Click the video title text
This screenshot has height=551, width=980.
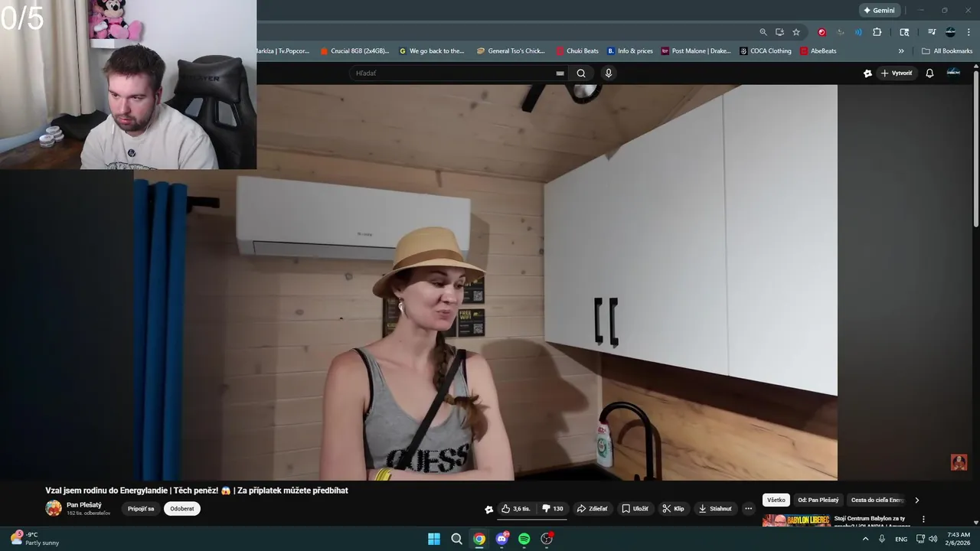[197, 491]
